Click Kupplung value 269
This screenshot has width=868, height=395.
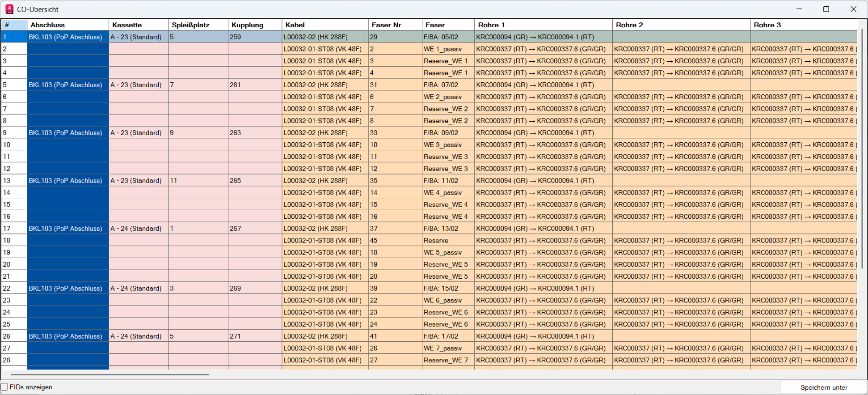pos(255,289)
